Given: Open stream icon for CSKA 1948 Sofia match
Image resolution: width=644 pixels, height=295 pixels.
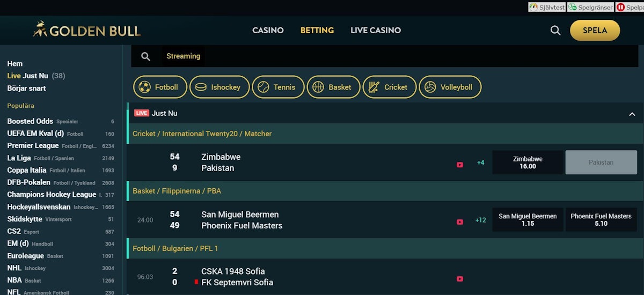Looking at the screenshot, I should 460,279.
